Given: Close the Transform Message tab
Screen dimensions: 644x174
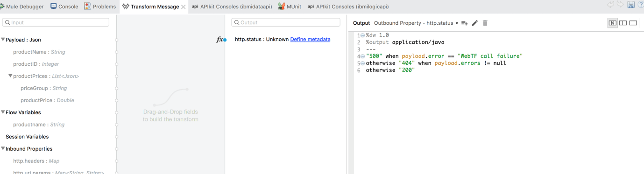Looking at the screenshot, I should [x=184, y=7].
